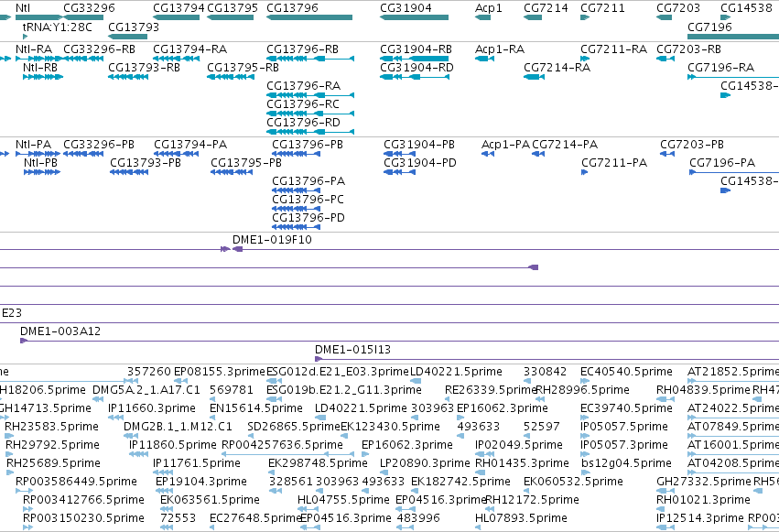
Task: Select the CG33296 gene feature
Action: 83,17
